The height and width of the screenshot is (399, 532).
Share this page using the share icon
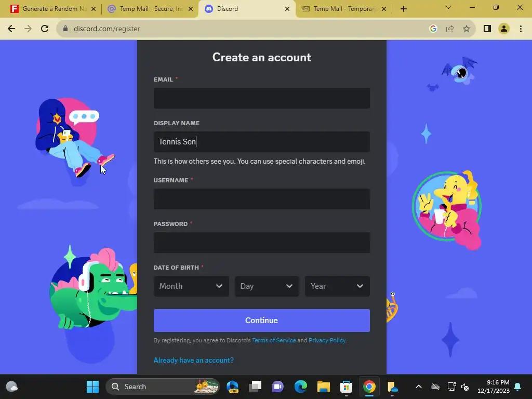pos(450,29)
